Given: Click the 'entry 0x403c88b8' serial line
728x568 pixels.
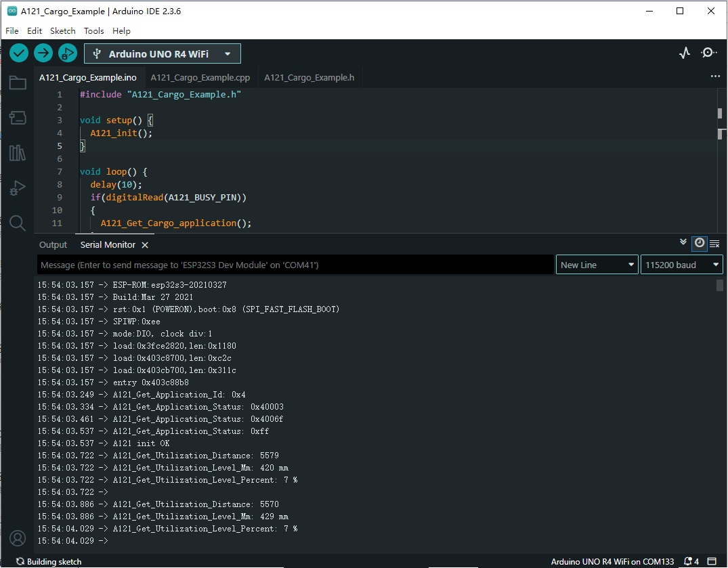Looking at the screenshot, I should click(x=151, y=383).
